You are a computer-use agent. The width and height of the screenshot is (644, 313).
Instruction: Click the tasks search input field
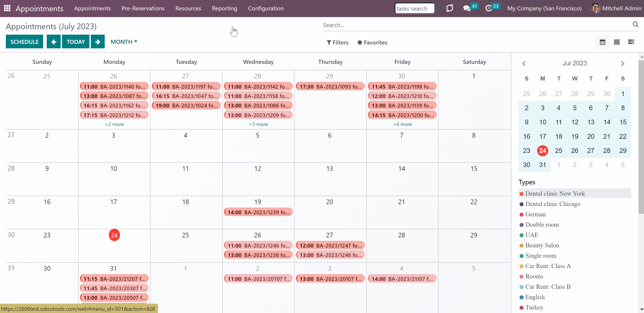point(414,8)
